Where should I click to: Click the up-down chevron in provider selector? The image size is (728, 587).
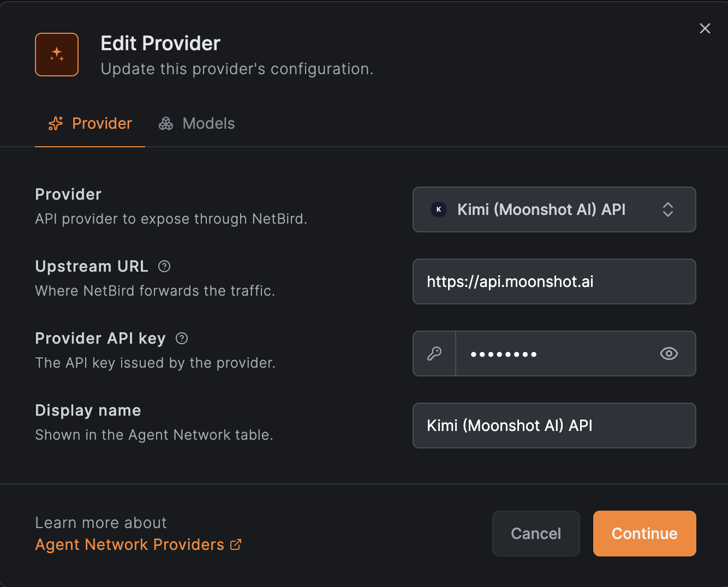(668, 209)
